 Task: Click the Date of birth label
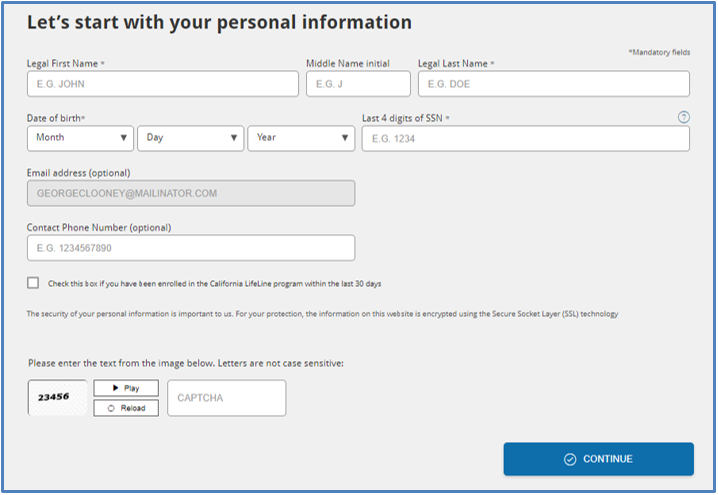click(56, 118)
